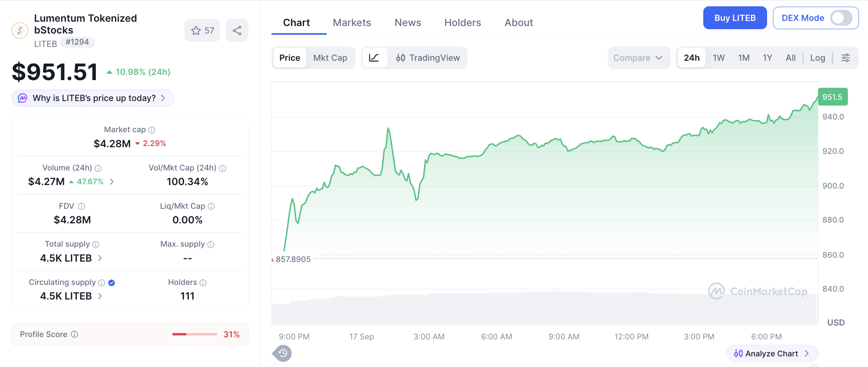Switch to the Markets tab

point(352,22)
